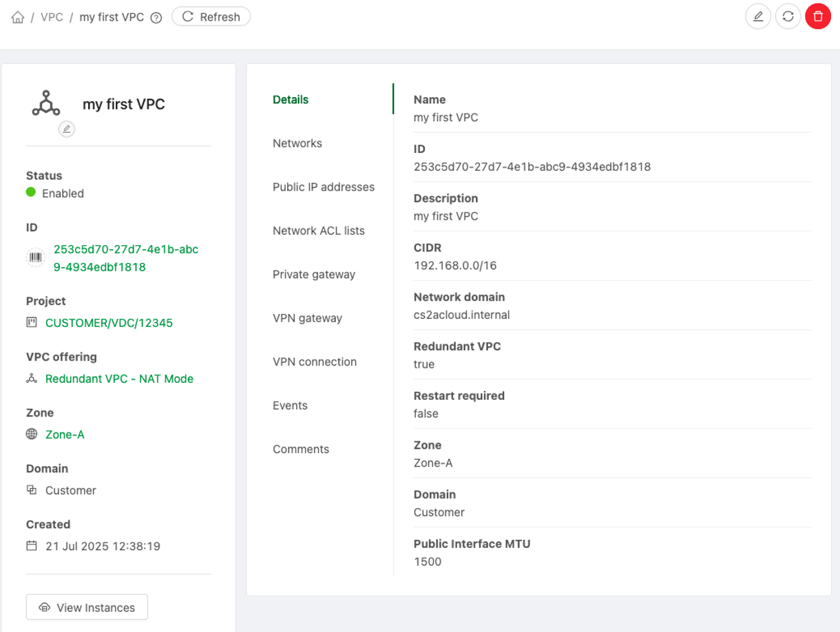Switch to the Networks tab

tap(297, 143)
